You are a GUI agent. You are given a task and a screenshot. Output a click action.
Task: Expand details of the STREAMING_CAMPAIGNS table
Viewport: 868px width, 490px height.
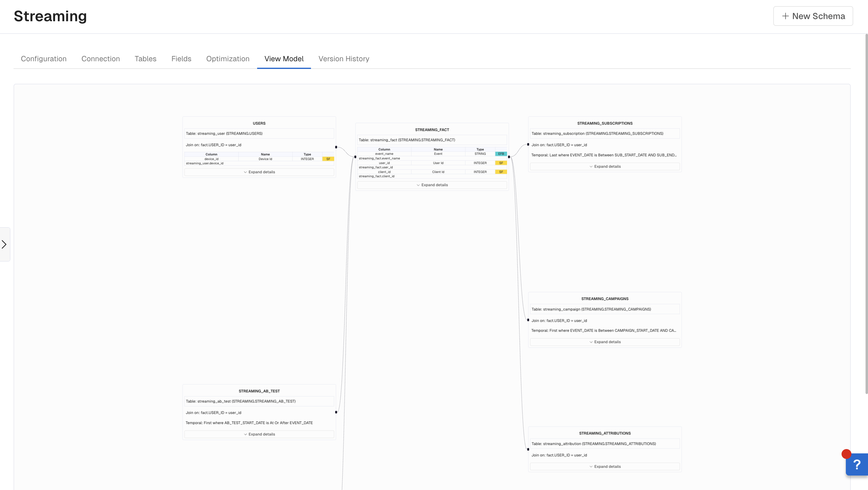[605, 342]
